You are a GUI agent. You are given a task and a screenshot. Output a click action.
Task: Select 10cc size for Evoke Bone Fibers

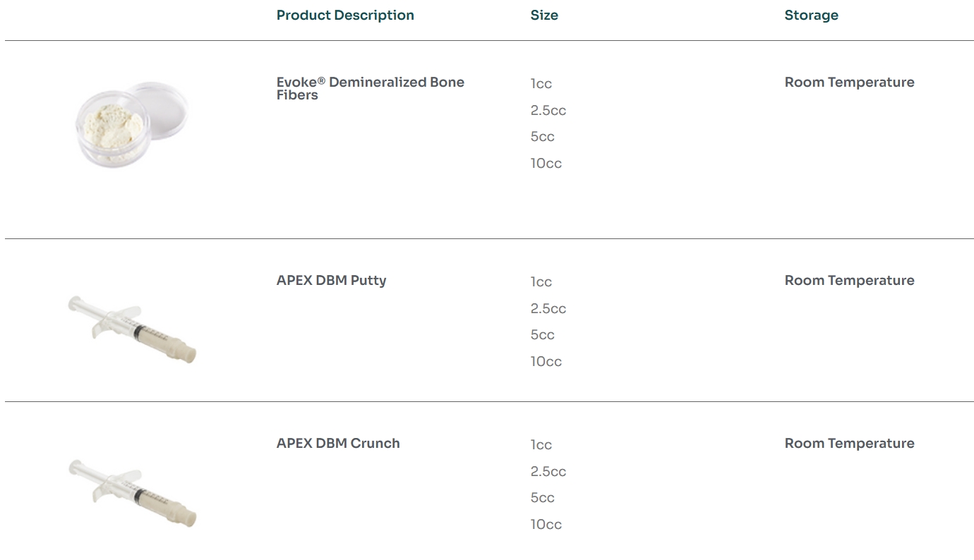(546, 163)
